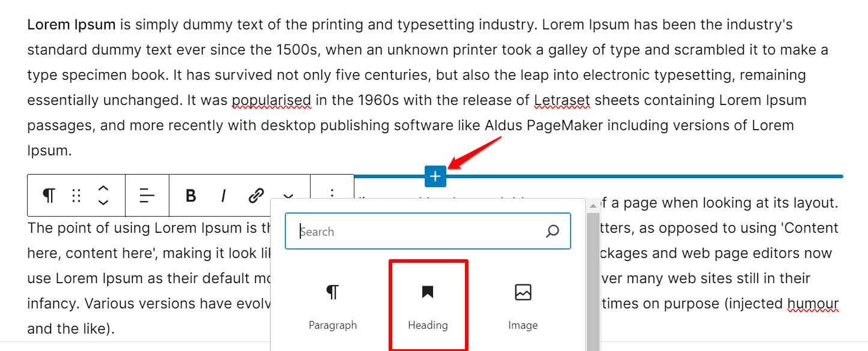Toggle italic formatting
The image size is (868, 351).
coord(223,196)
